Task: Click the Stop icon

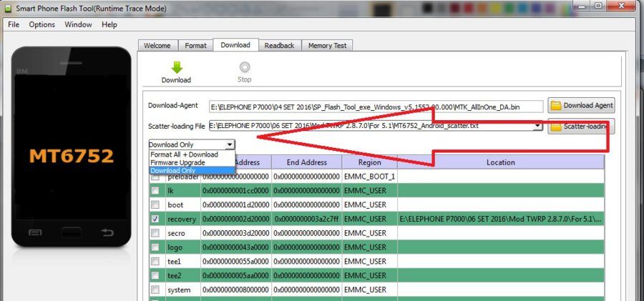Action: pyautogui.click(x=245, y=67)
